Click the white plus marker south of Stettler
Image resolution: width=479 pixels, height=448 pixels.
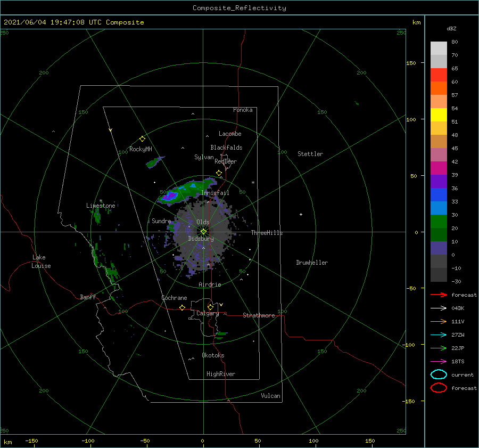pos(301,214)
